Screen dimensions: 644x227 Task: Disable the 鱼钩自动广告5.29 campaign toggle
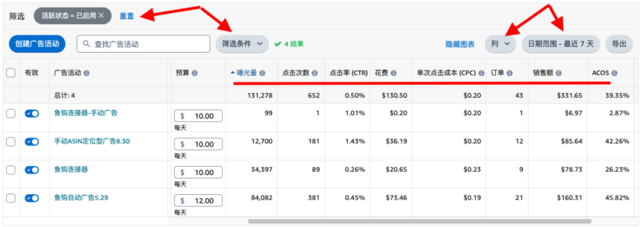pos(32,198)
